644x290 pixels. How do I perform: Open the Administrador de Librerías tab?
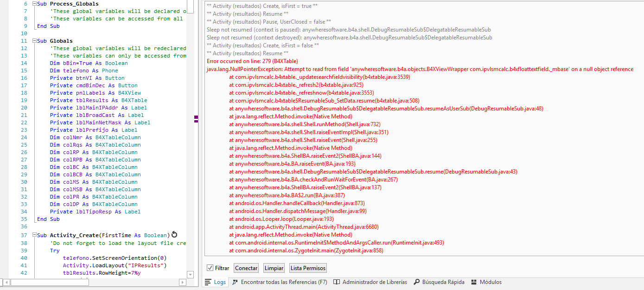pos(370,282)
